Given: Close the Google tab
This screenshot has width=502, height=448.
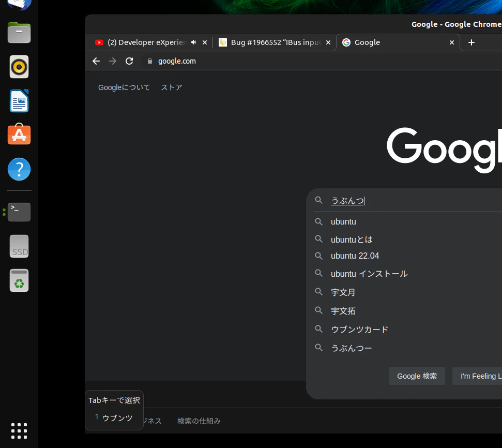Looking at the screenshot, I should (x=452, y=42).
